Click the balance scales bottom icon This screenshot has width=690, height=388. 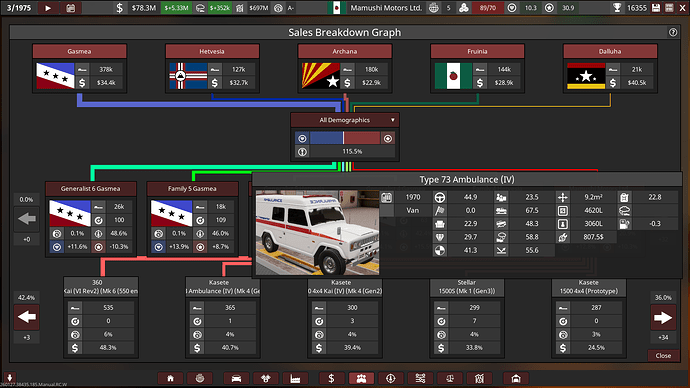click(450, 378)
